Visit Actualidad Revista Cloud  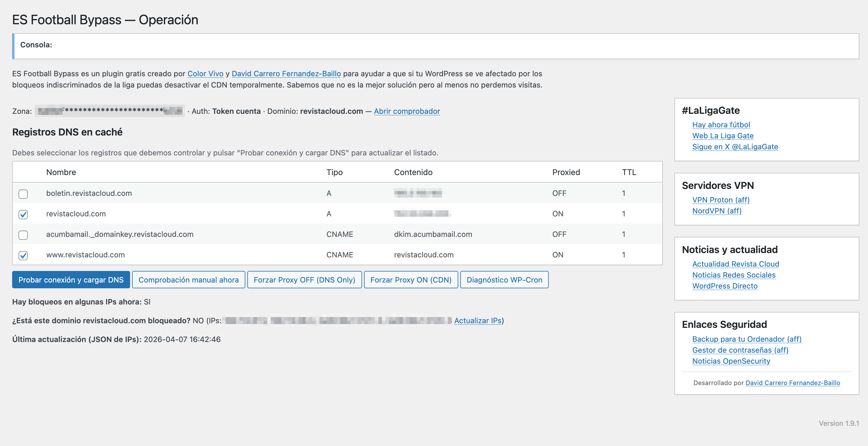(x=736, y=264)
